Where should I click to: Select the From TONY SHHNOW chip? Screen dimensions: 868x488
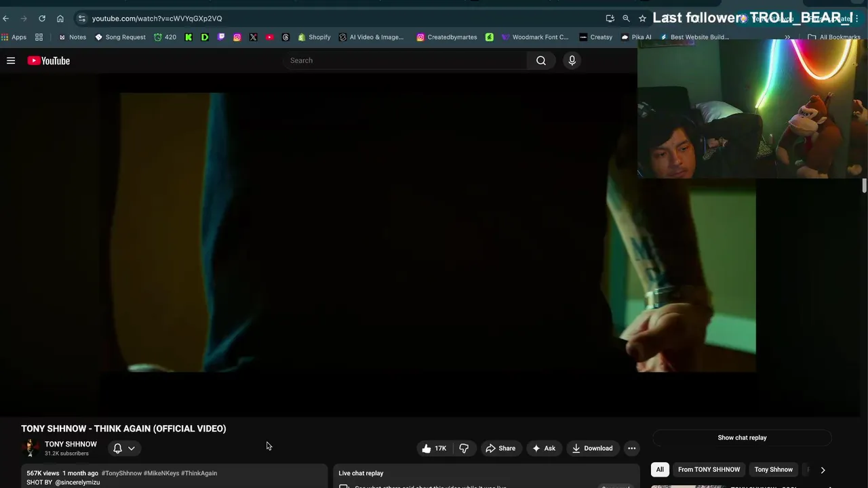[x=709, y=469]
